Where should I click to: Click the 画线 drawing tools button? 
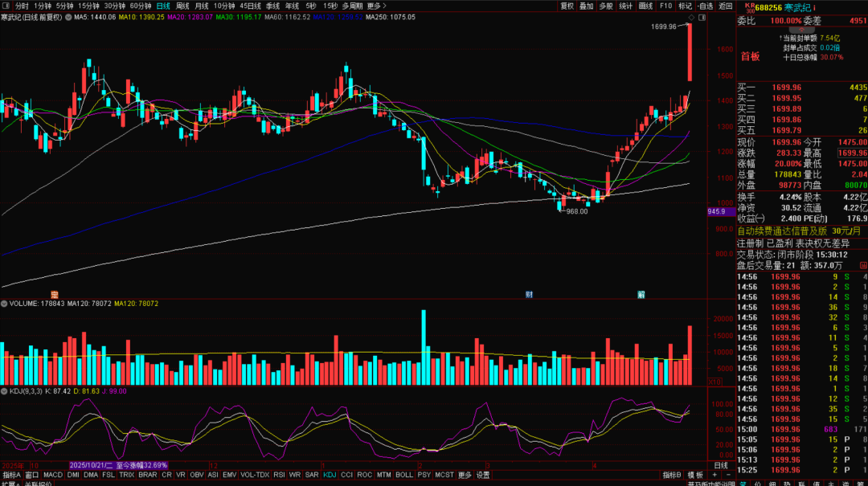645,6
